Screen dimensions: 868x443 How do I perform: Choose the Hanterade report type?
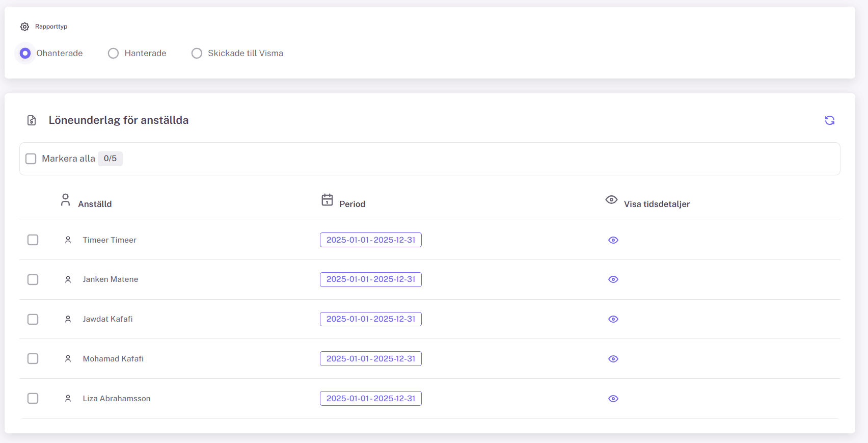(113, 53)
